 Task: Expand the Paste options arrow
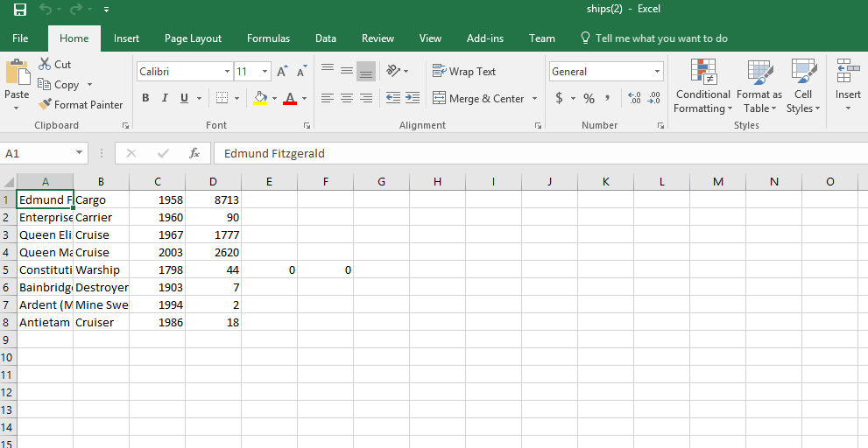coord(17,108)
